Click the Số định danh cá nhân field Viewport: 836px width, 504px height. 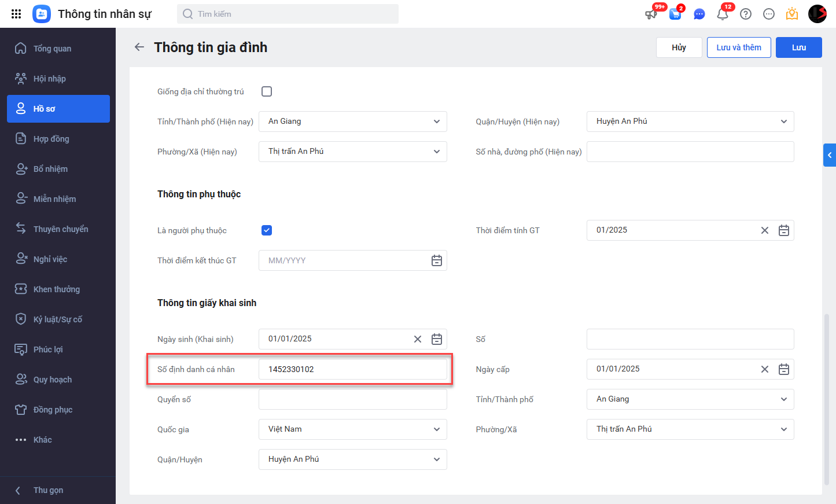coord(352,369)
